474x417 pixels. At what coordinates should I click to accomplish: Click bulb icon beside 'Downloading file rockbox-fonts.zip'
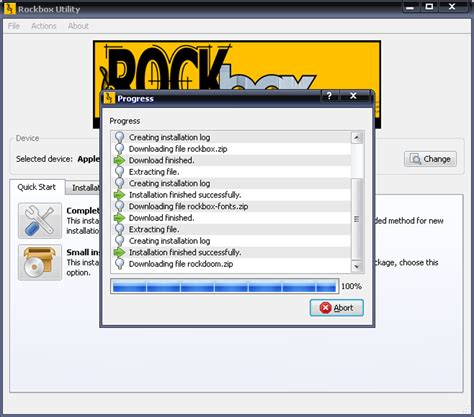coord(119,206)
